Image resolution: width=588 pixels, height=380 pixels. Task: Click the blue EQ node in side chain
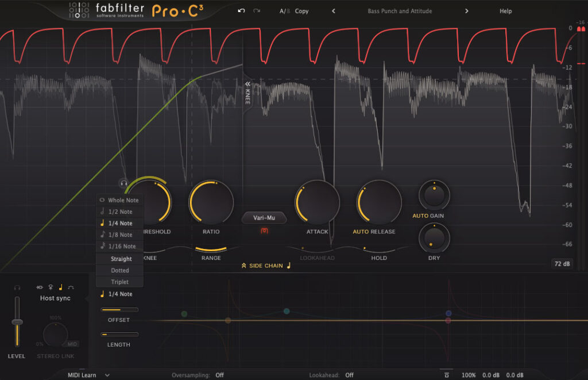click(x=448, y=313)
